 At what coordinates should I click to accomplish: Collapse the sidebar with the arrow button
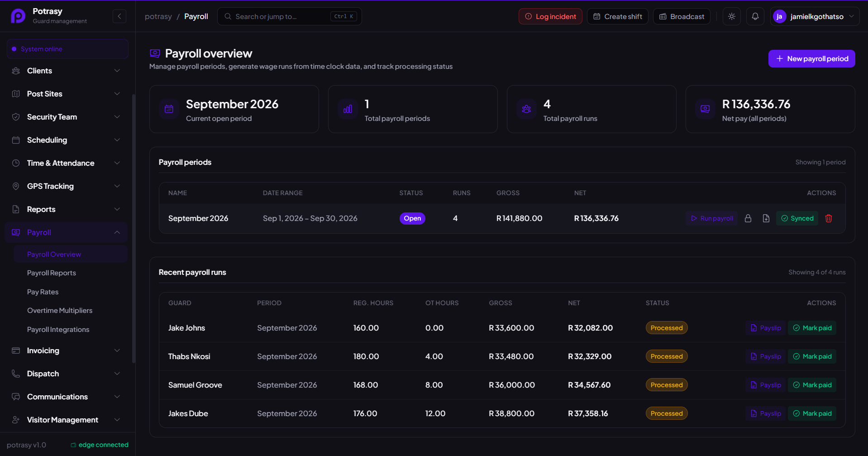tap(119, 16)
